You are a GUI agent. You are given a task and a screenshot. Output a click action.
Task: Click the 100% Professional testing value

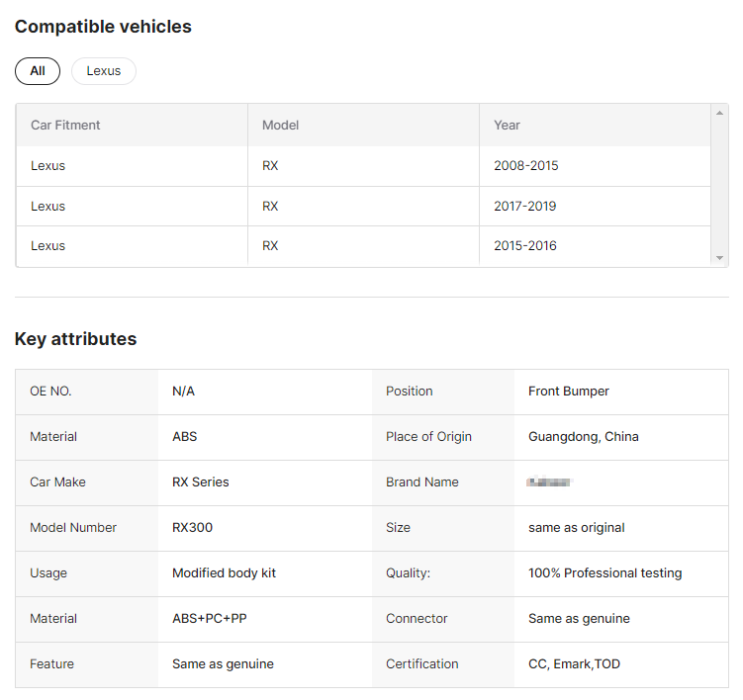click(604, 573)
